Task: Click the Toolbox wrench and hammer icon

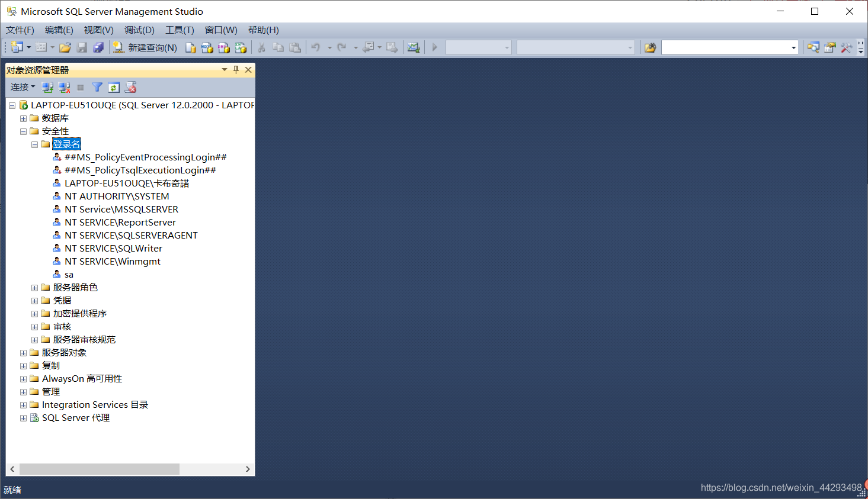Action: coord(846,47)
